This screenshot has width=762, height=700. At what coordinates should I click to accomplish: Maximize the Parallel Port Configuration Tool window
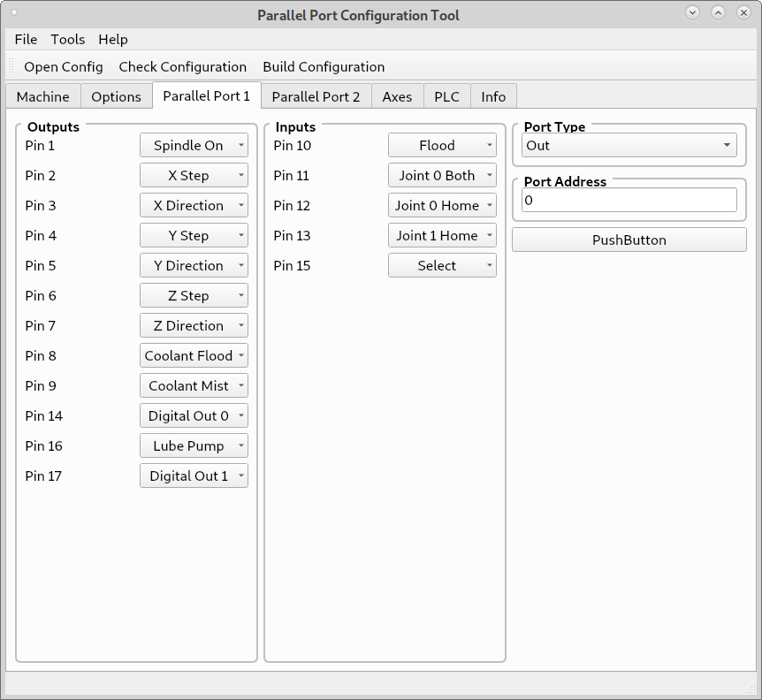(718, 12)
